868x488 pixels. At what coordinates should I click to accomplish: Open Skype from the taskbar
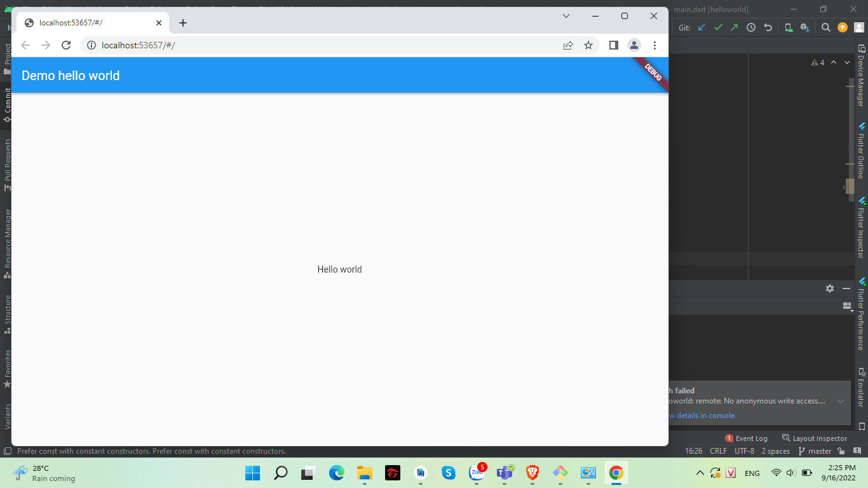[x=448, y=473]
